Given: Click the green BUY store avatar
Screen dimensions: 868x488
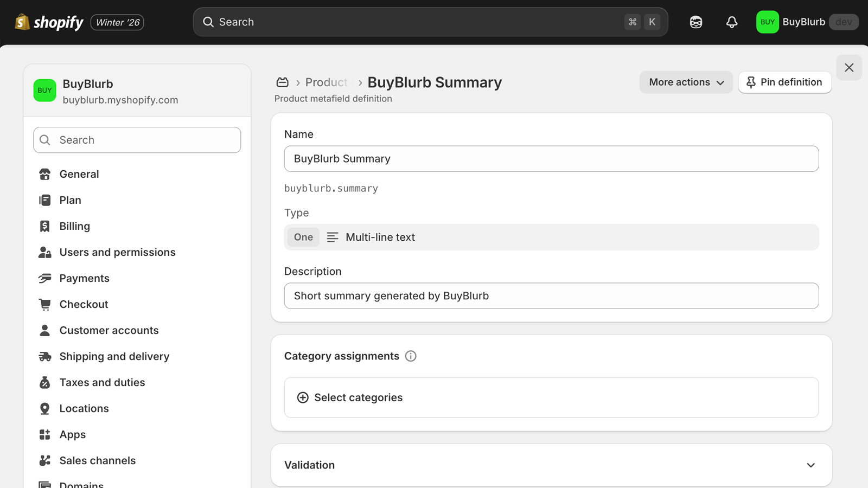Looking at the screenshot, I should (767, 22).
